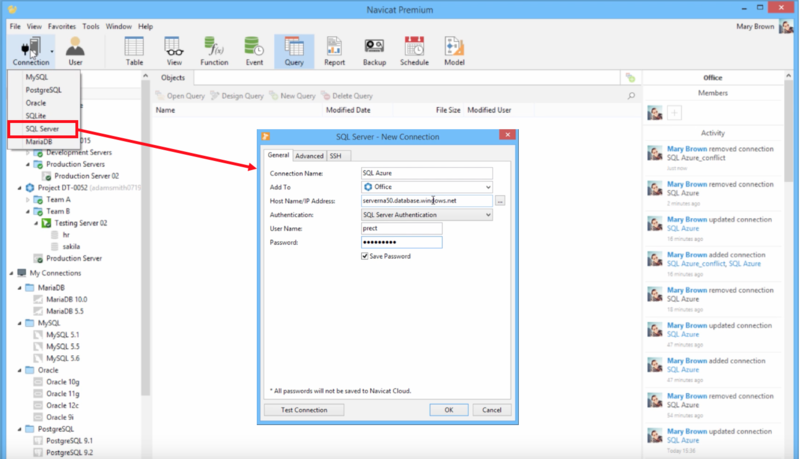Select Oracle 12c in the connection tree
Screen dimensions: 800x459
pos(62,405)
